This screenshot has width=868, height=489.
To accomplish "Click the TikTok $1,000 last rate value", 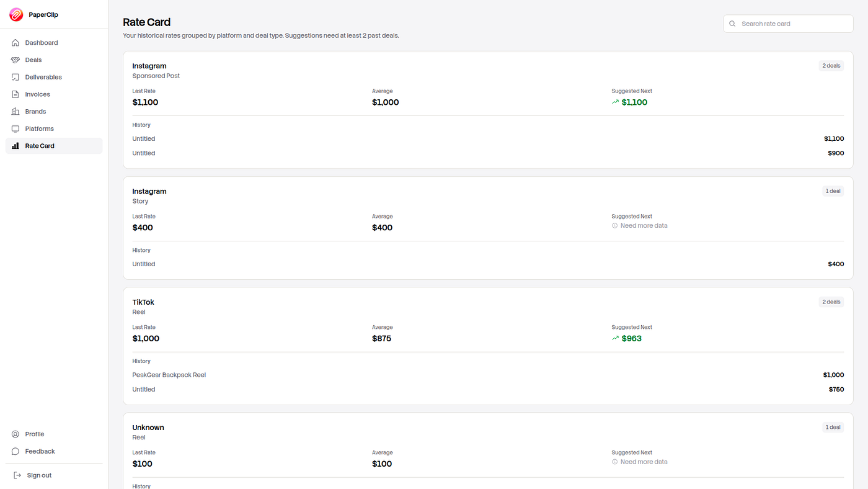I will (x=146, y=339).
